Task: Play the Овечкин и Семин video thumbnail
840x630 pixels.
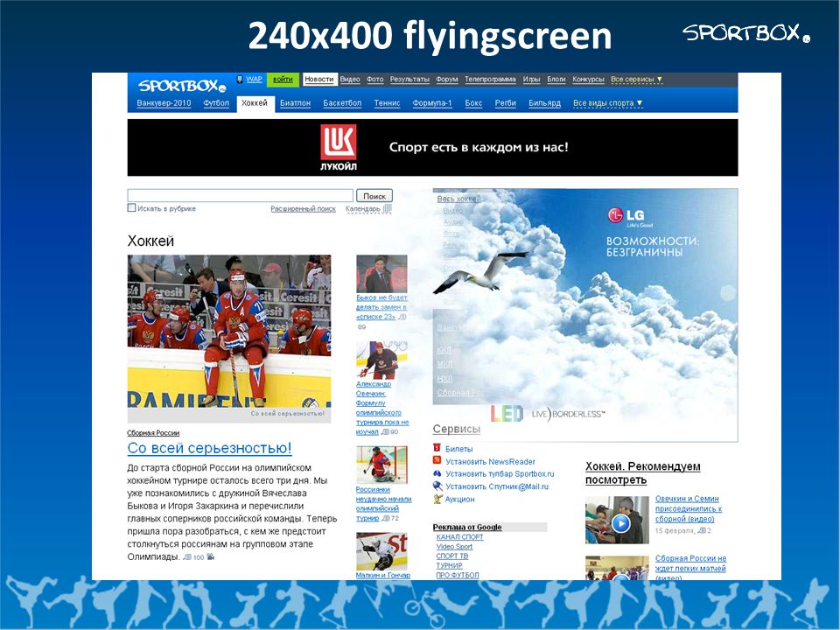Action: pyautogui.click(x=617, y=520)
